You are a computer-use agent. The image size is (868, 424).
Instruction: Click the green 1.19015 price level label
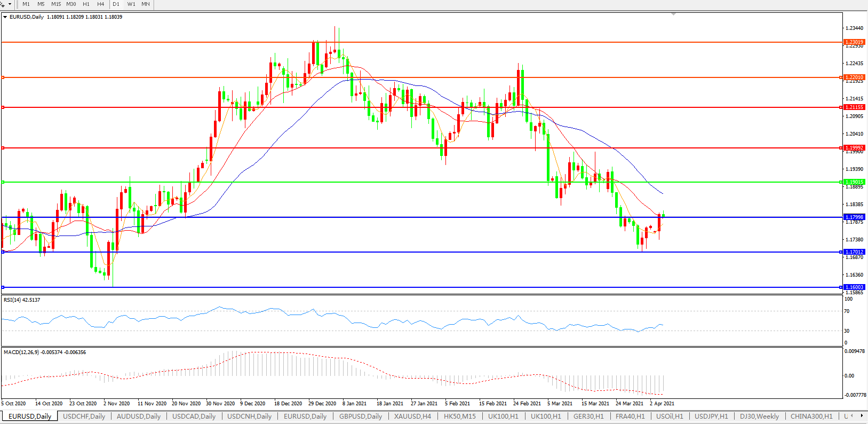click(x=854, y=182)
